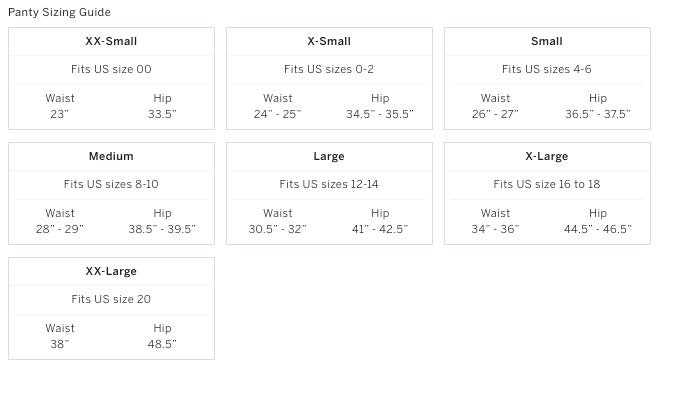Click the 38.5" - 39.5" hip measurement
The width and height of the screenshot is (678, 396).
tap(162, 229)
